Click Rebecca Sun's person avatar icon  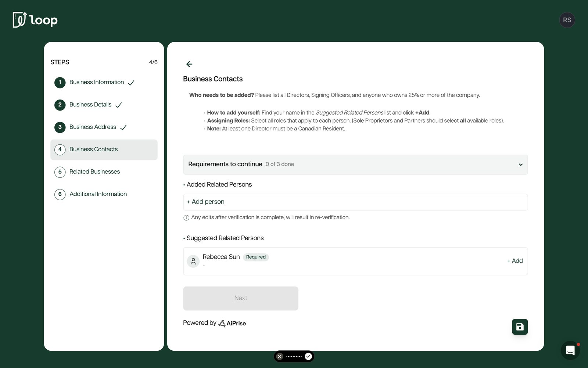pos(193,261)
